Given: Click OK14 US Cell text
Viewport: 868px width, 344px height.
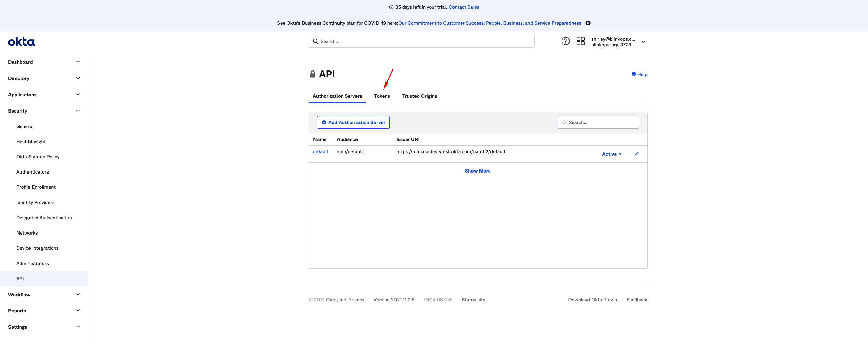Looking at the screenshot, I should (x=438, y=300).
